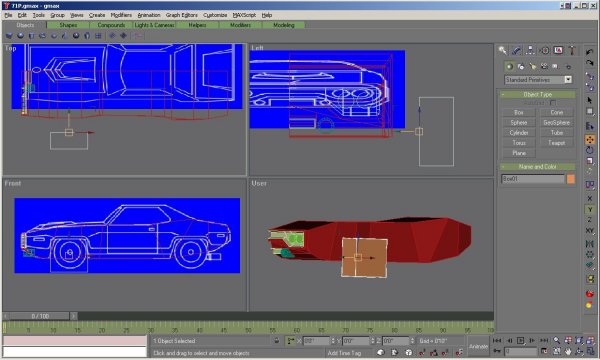Choose the Lights category icon
The width and height of the screenshot is (600, 360).
point(533,67)
